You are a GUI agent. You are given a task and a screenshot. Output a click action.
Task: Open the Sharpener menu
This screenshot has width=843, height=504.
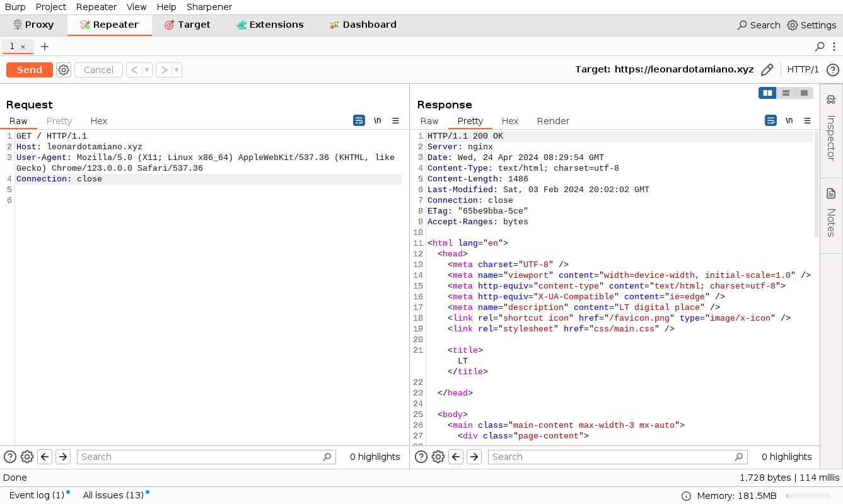209,7
